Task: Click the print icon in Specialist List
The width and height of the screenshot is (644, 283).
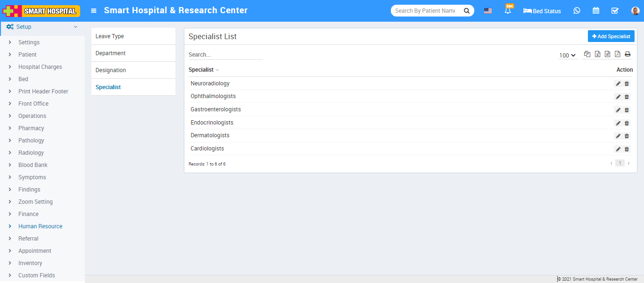Action: (x=627, y=54)
